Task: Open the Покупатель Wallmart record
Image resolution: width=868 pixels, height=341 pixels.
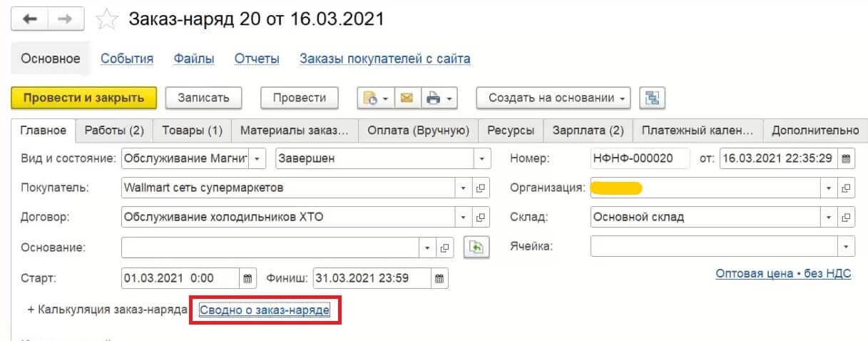Action: (481, 188)
